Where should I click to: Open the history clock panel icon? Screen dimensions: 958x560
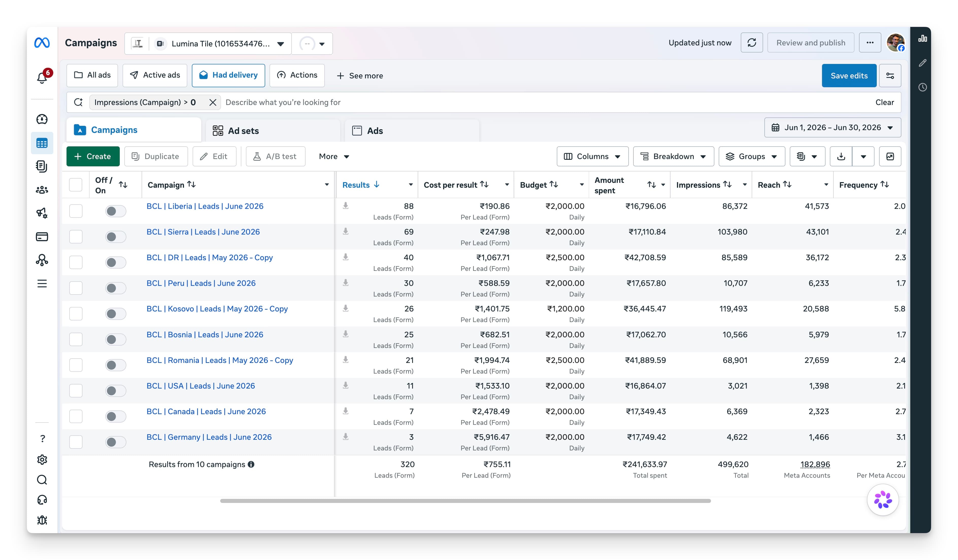click(922, 87)
